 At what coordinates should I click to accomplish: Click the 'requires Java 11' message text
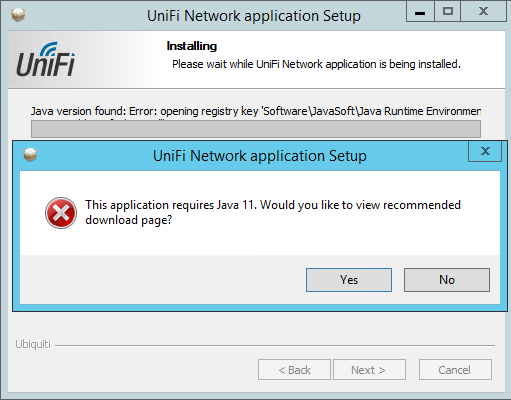click(x=273, y=212)
